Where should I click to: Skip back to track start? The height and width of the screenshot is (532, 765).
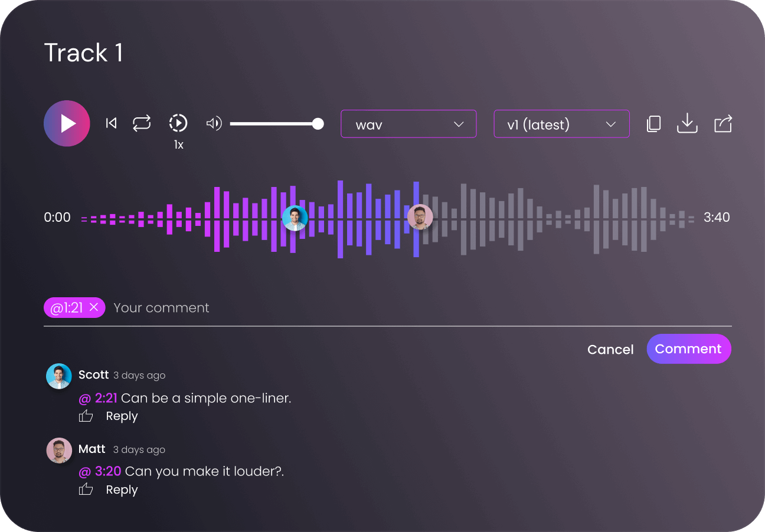click(111, 123)
